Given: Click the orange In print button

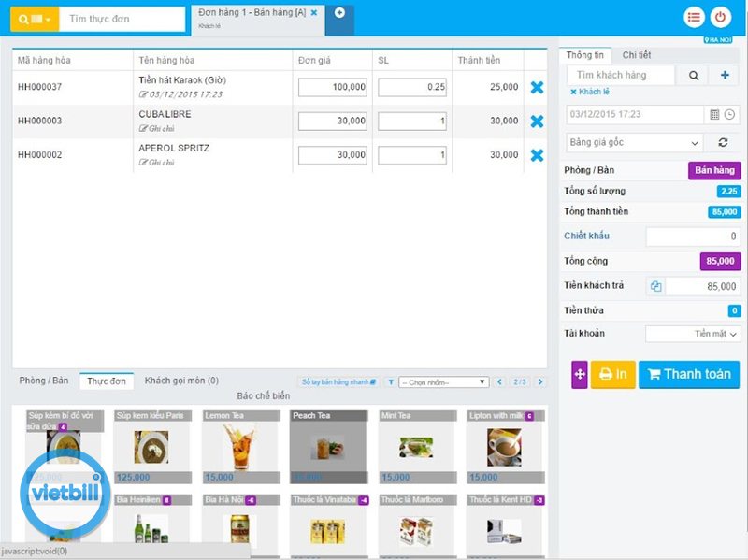Looking at the screenshot, I should click(612, 374).
